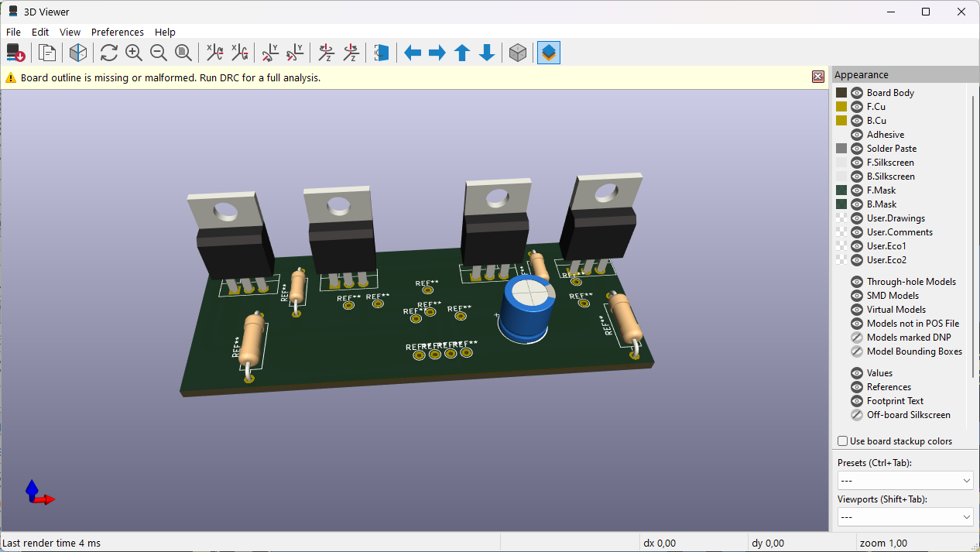The image size is (980, 552).
Task: Open the Help menu
Action: click(165, 32)
